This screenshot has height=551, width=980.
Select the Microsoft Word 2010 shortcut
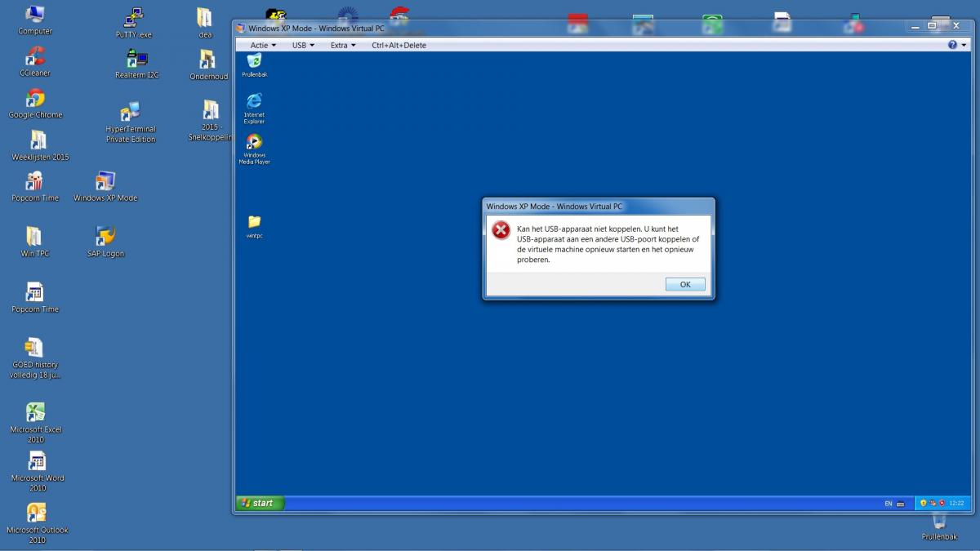[37, 472]
